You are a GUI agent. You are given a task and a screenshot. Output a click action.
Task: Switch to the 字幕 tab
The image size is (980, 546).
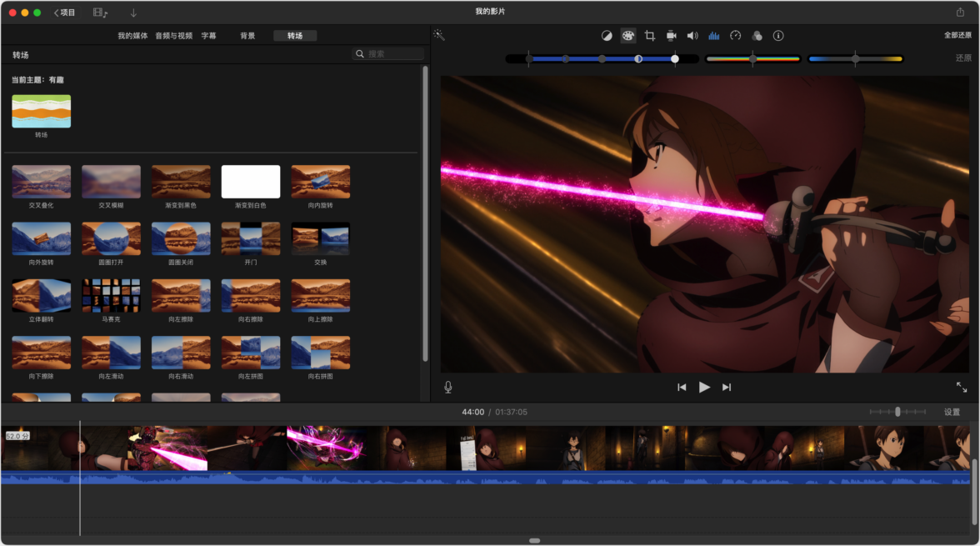[x=208, y=36]
